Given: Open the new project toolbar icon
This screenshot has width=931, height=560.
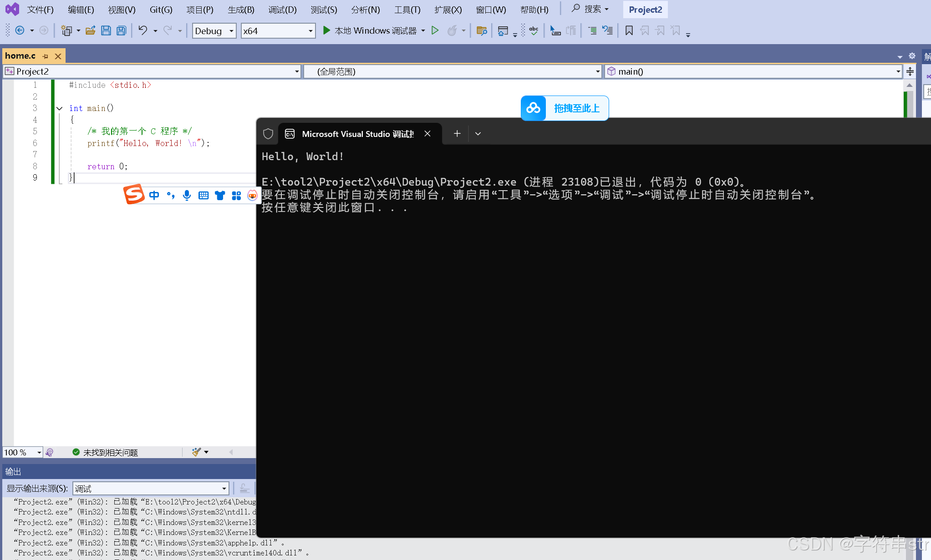Looking at the screenshot, I should coord(67,30).
